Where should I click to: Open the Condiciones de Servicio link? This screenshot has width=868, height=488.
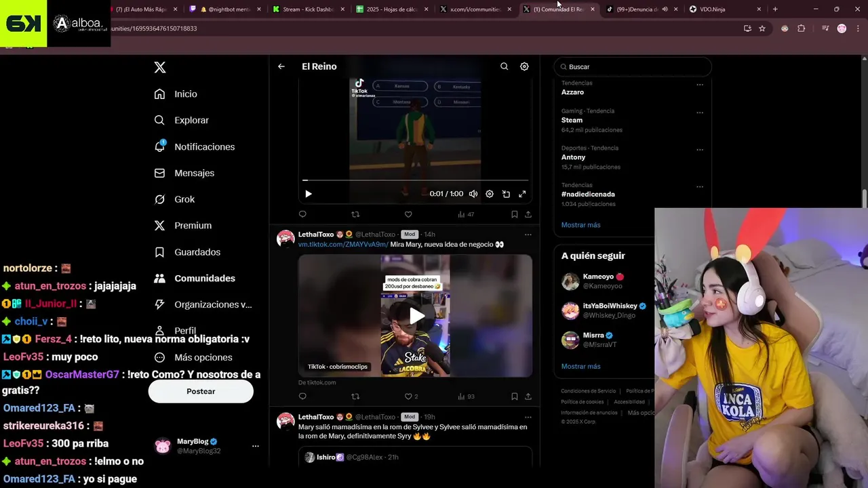(x=588, y=391)
